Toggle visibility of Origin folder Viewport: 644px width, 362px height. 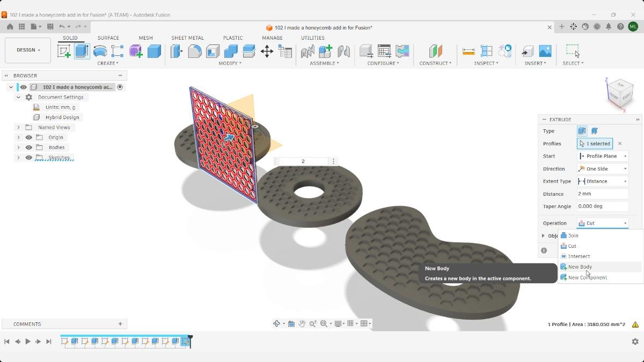click(x=29, y=137)
